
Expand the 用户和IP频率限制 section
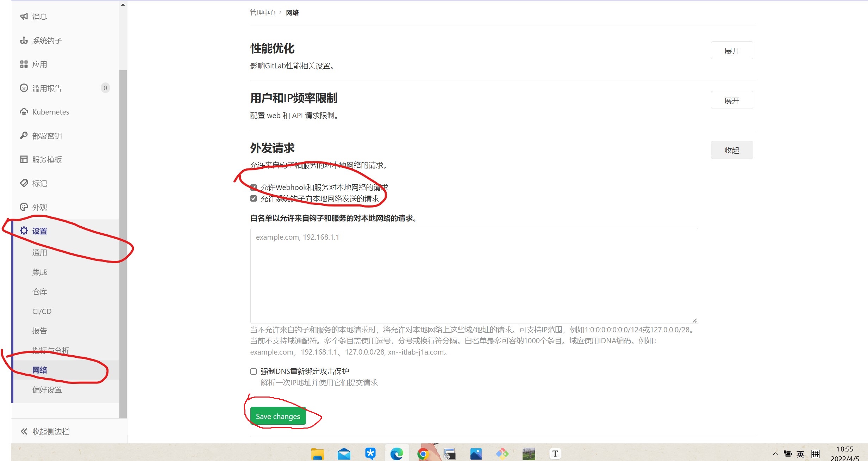click(731, 100)
